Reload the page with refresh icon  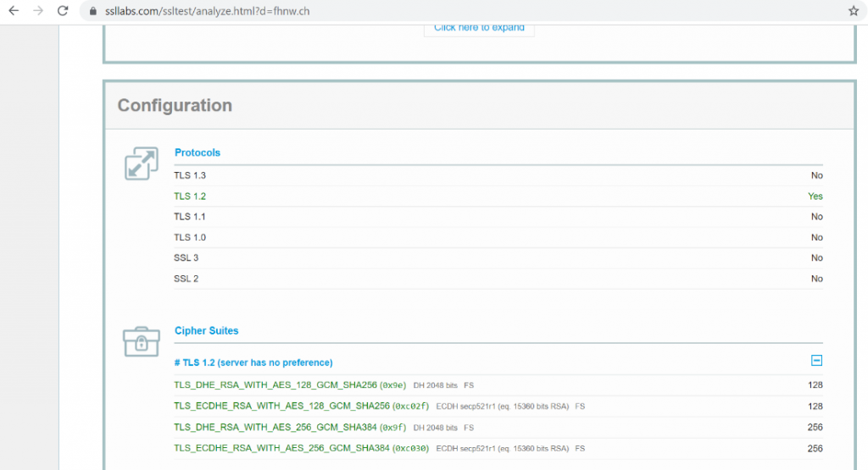(x=63, y=12)
